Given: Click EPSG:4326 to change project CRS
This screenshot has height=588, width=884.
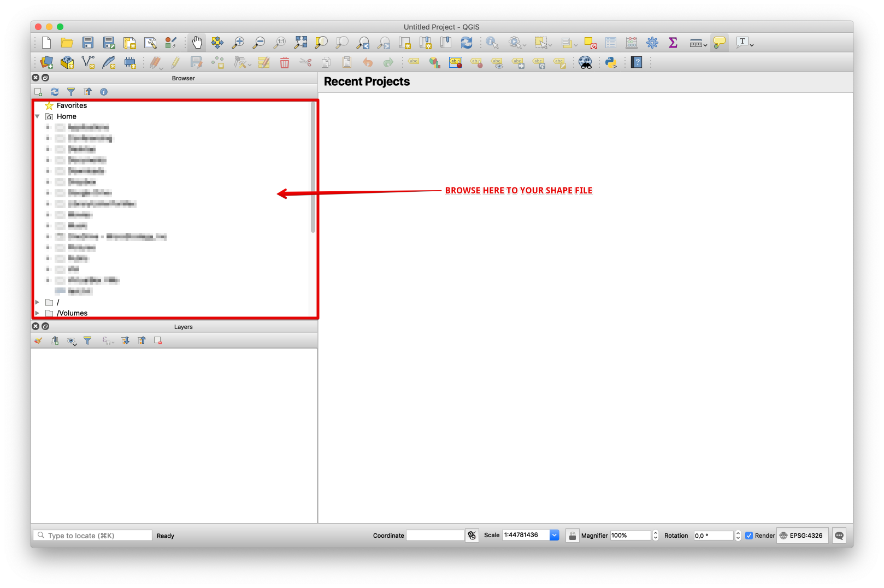Looking at the screenshot, I should [x=802, y=536].
